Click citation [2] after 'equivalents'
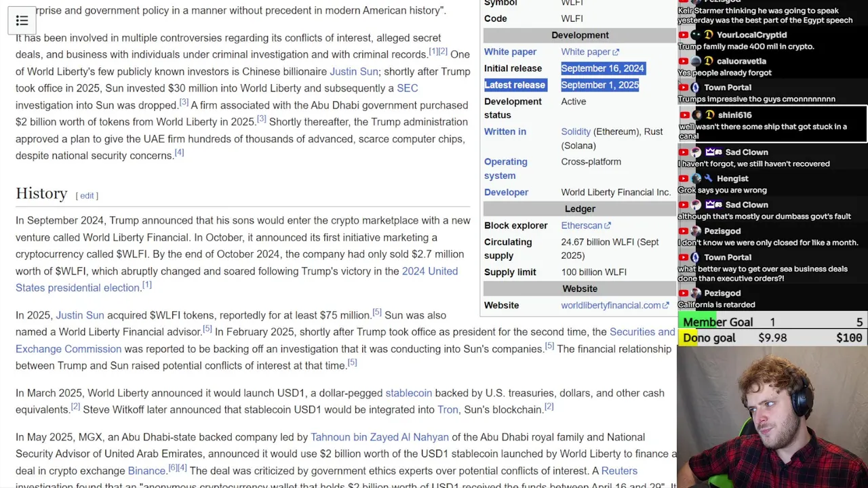This screenshot has height=488, width=868. coord(75,407)
